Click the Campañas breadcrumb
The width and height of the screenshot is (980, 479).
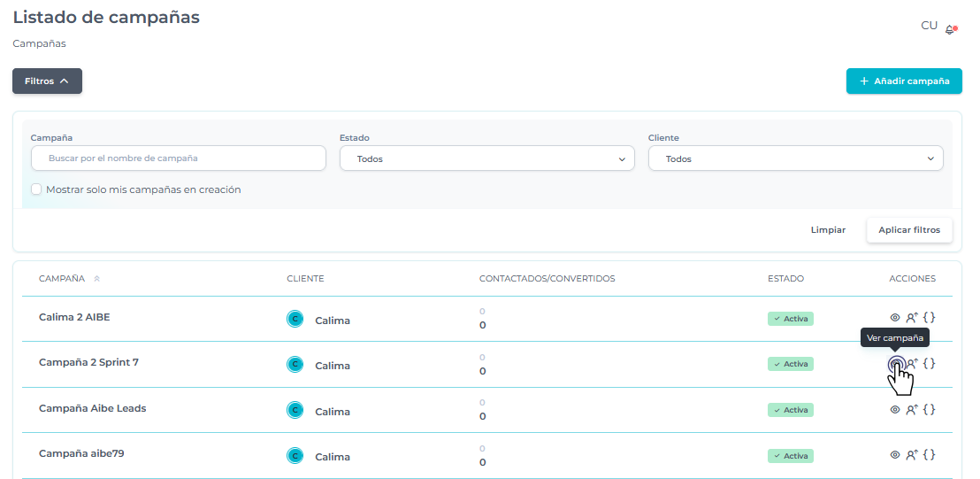[39, 43]
